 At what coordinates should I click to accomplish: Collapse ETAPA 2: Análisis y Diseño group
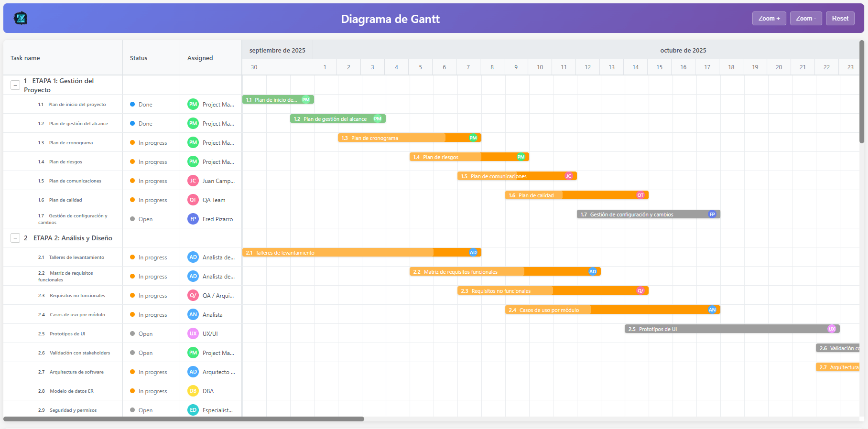click(x=15, y=238)
